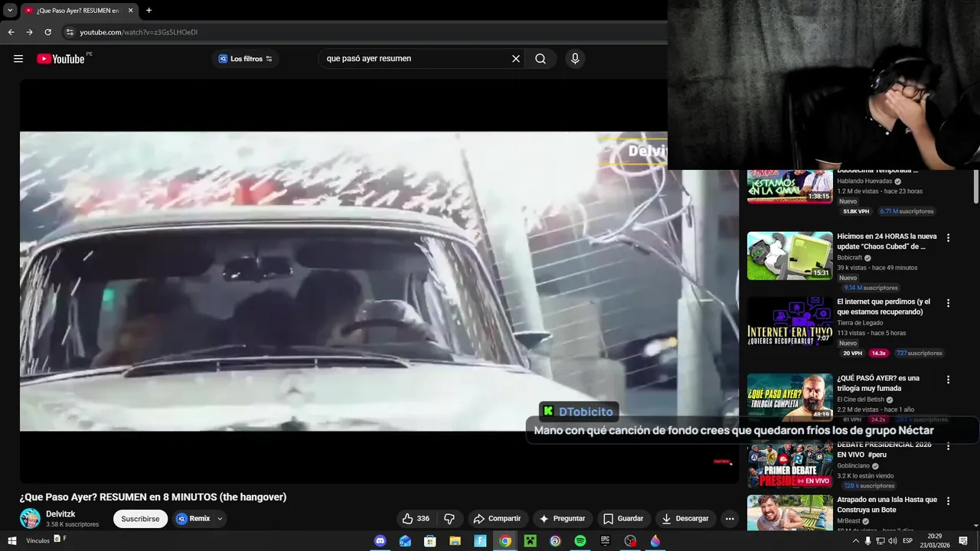This screenshot has height=551, width=980.
Task: Show hidden system tray icons
Action: [856, 541]
